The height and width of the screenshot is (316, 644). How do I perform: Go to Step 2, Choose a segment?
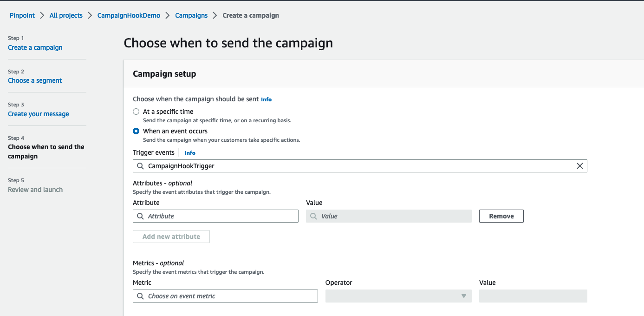click(x=35, y=80)
